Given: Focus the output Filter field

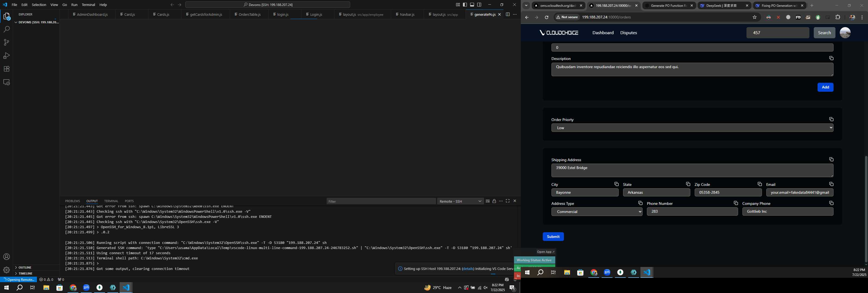Looking at the screenshot, I should tap(381, 201).
